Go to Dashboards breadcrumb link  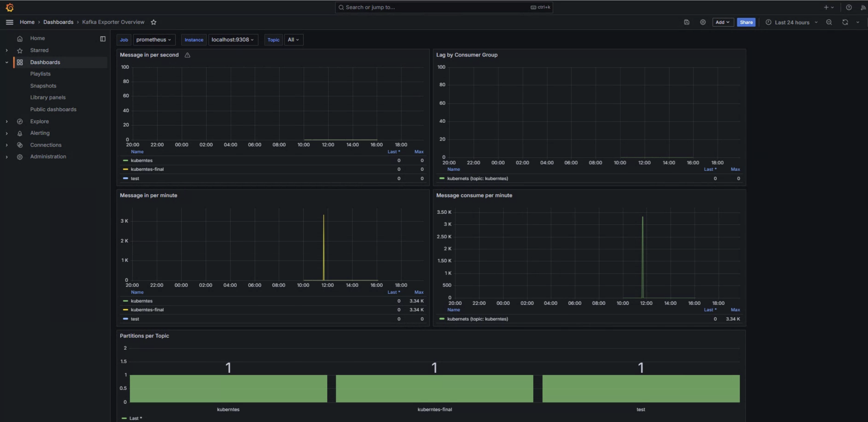tap(58, 22)
